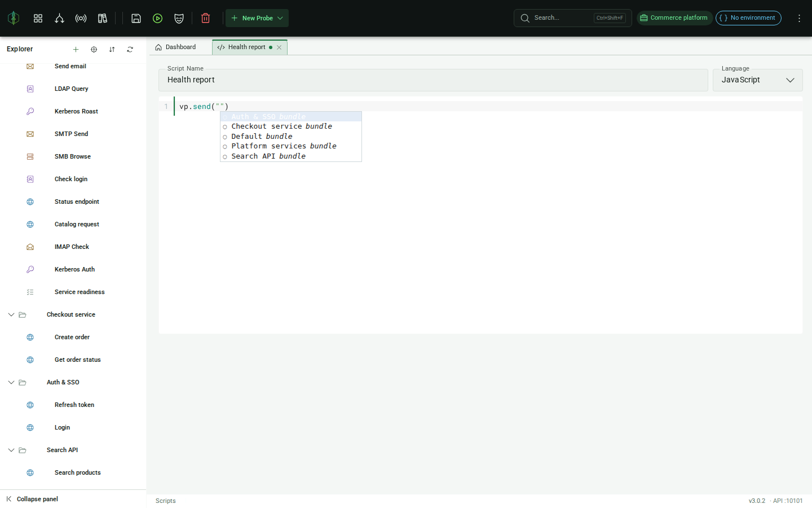812x508 pixels.
Task: Open the Create order request
Action: [x=73, y=337]
